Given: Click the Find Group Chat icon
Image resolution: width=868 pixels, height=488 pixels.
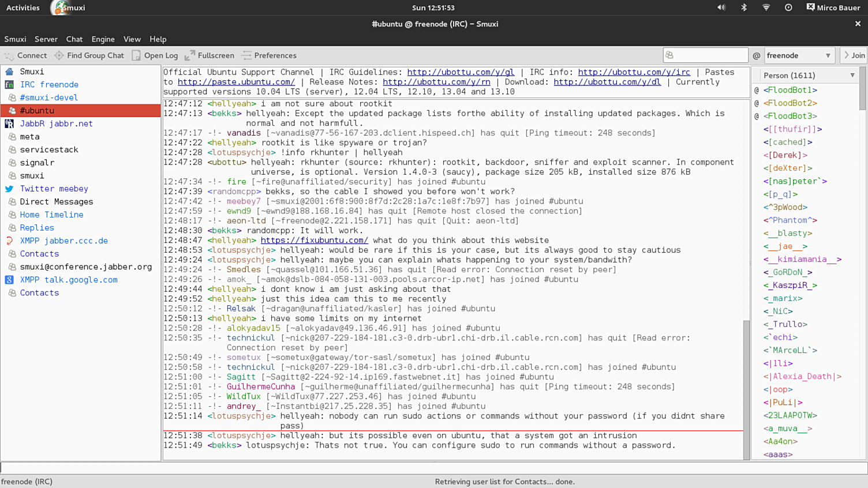Looking at the screenshot, I should pyautogui.click(x=59, y=56).
